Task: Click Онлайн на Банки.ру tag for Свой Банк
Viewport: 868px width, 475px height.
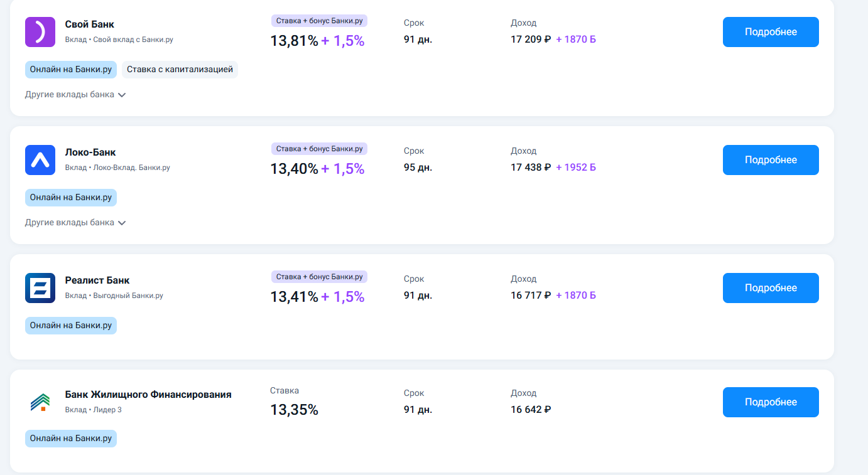Action: coord(71,70)
